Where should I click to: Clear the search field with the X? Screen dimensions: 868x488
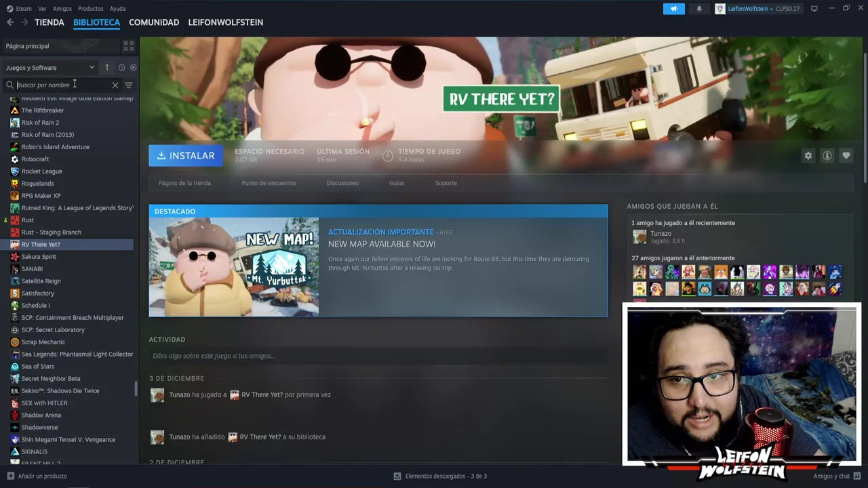115,85
